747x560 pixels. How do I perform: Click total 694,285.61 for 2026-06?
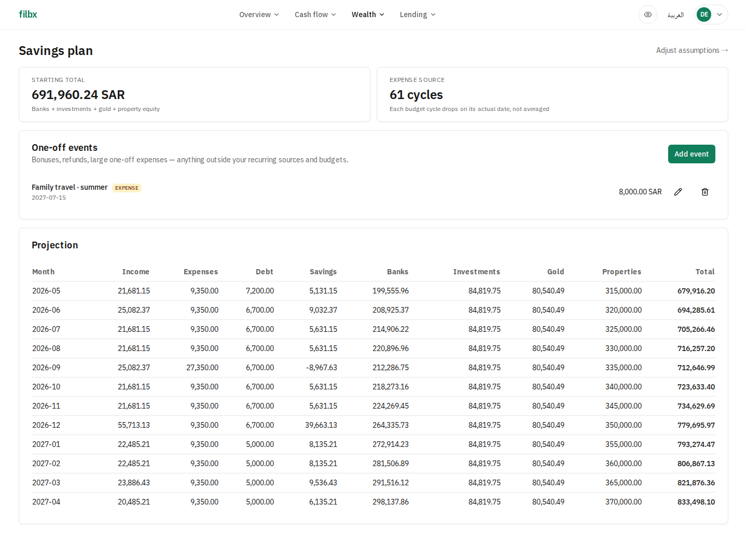point(696,310)
